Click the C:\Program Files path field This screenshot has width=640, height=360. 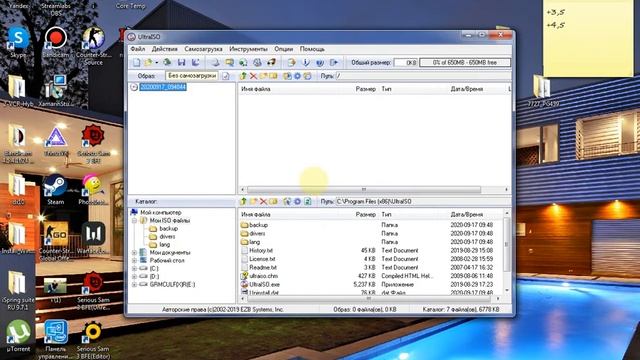click(x=422, y=202)
